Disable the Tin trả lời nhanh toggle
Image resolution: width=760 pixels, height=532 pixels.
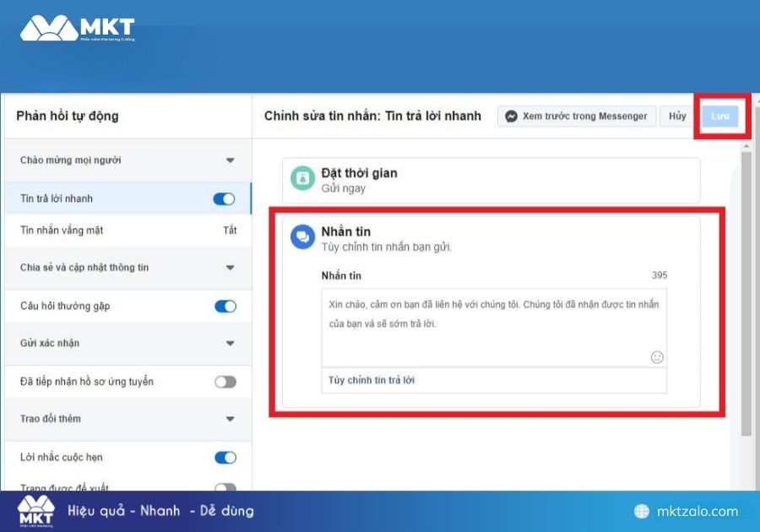pos(224,198)
